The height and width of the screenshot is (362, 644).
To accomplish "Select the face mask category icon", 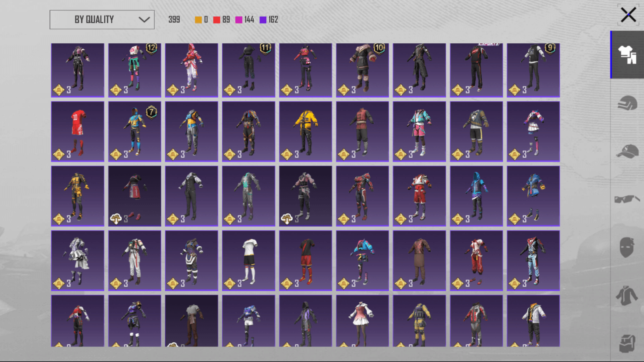I will [x=627, y=247].
